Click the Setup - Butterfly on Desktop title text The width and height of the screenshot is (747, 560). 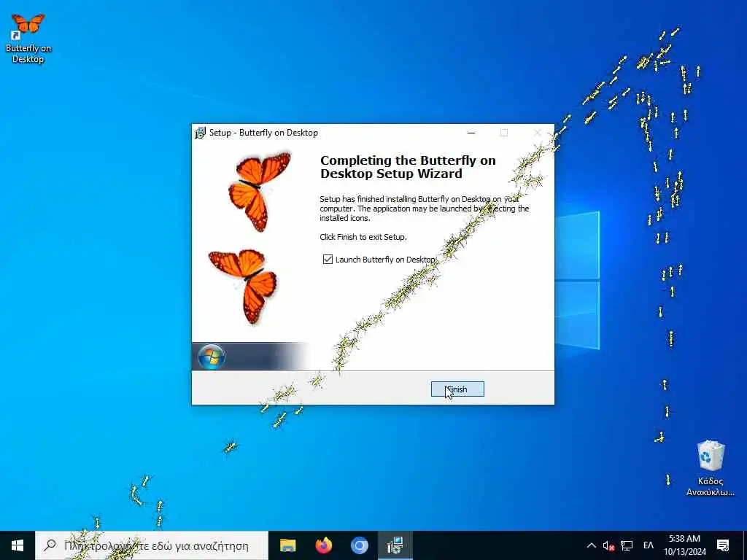pyautogui.click(x=263, y=133)
